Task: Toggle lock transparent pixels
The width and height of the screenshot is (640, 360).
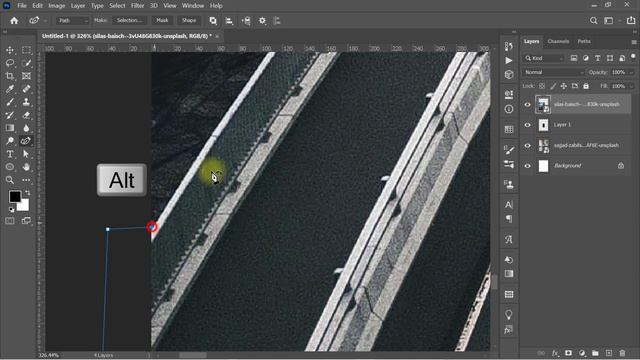Action: (542, 86)
